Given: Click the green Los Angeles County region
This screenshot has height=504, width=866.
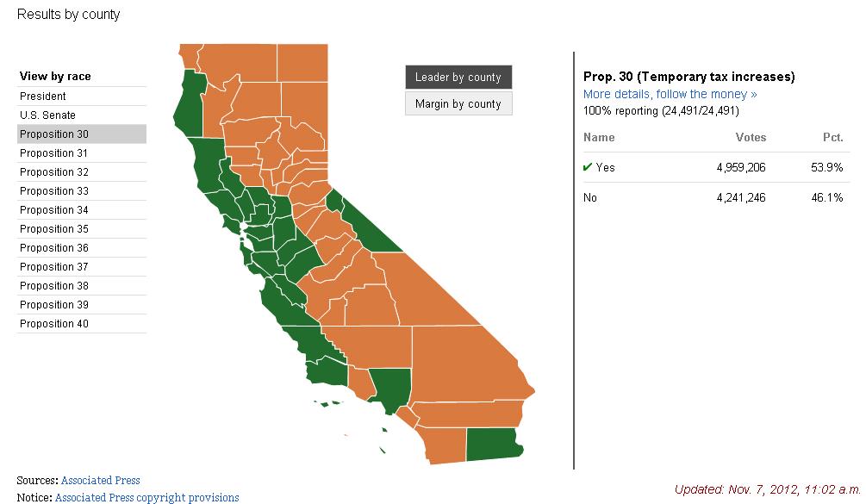Looking at the screenshot, I should click(388, 389).
